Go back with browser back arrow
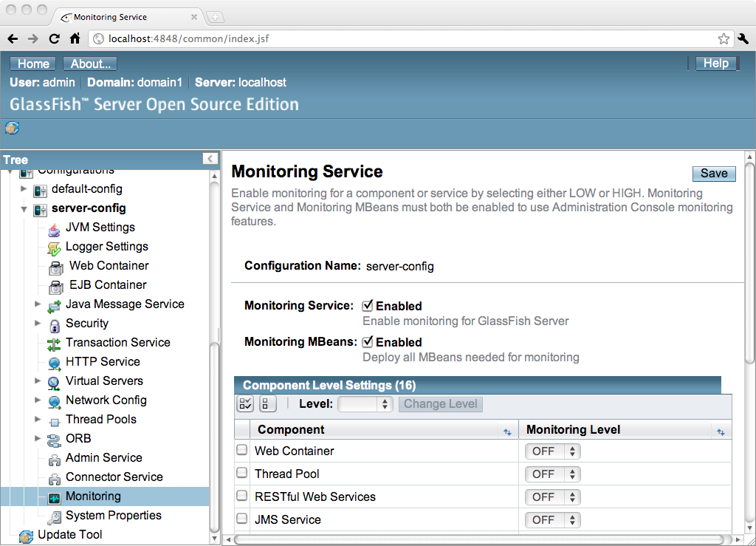 click(13, 38)
